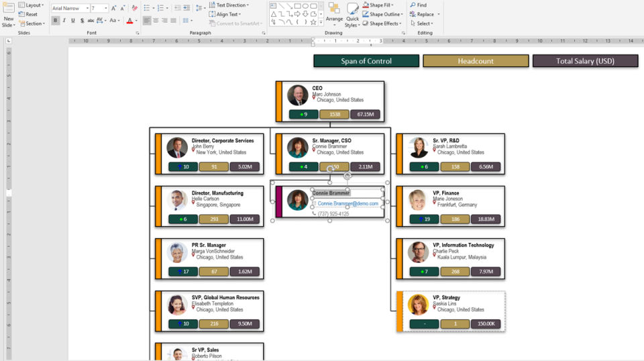Toggle Italic formatting

pyautogui.click(x=64, y=21)
